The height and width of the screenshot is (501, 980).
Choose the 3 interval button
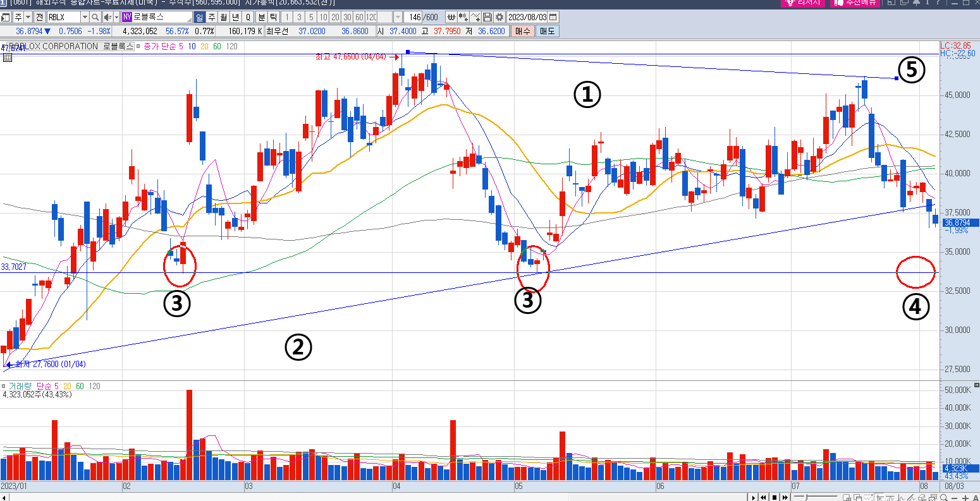[299, 17]
